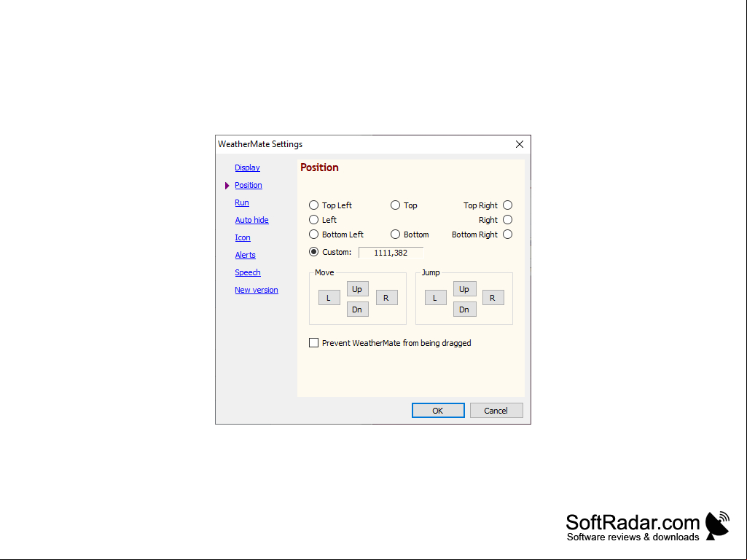Click the Dn button in the Jump group
The height and width of the screenshot is (560, 747).
(464, 309)
